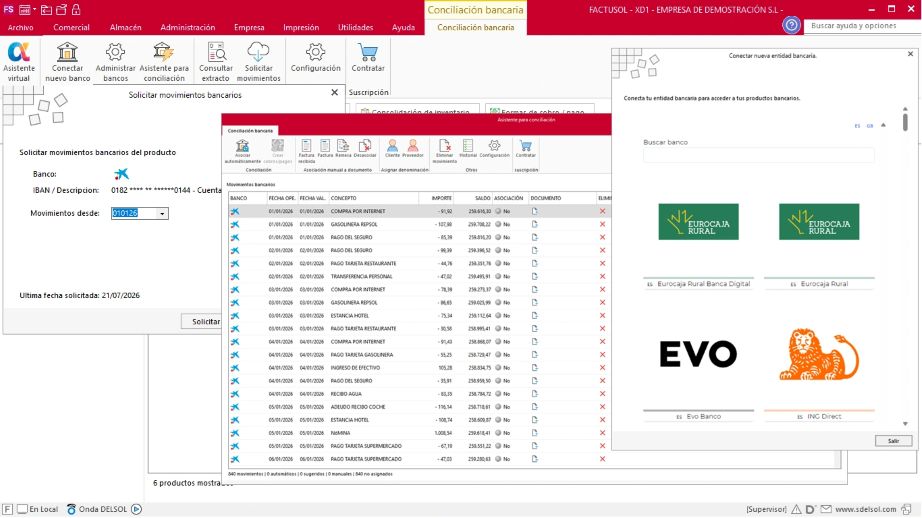Open the www.sdelsol.com link
Viewport: 922px width, 518px height.
tap(866, 509)
